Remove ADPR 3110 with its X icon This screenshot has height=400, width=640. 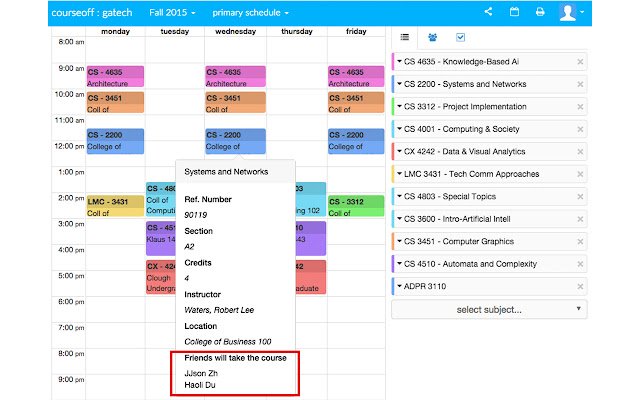[580, 286]
